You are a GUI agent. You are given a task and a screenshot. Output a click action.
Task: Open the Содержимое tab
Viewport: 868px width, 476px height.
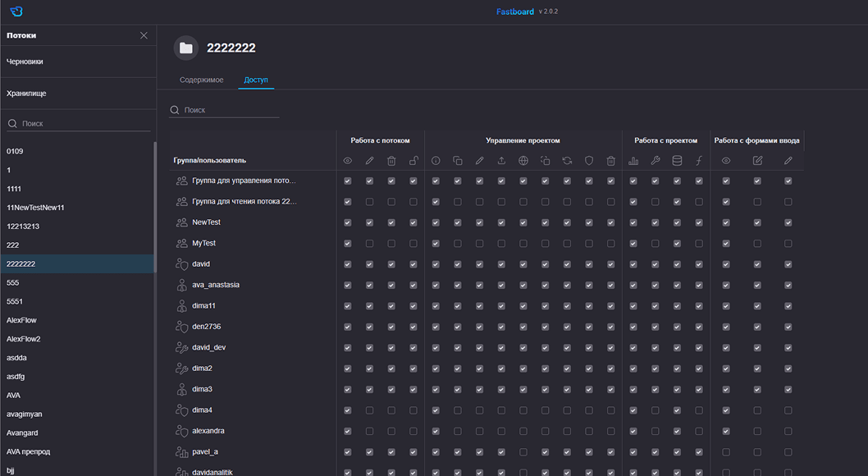202,80
